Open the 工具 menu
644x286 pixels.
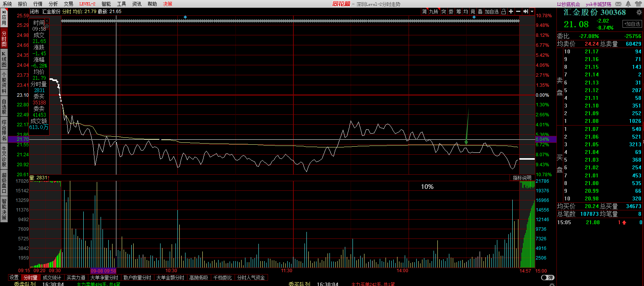(121, 4)
